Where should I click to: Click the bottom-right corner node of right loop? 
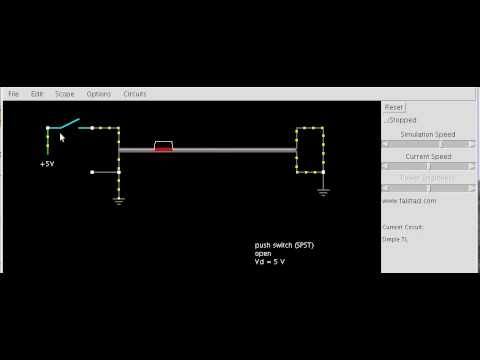(323, 172)
